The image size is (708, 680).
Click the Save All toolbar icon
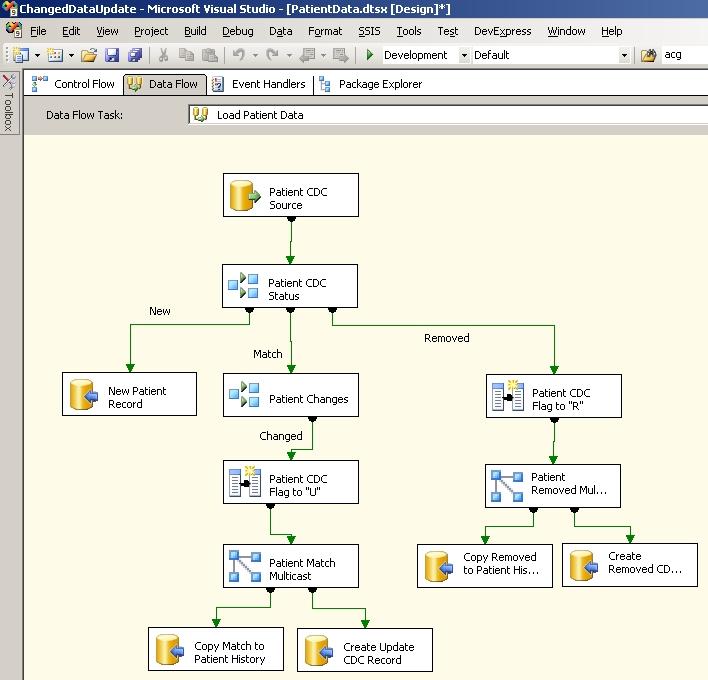pos(134,55)
